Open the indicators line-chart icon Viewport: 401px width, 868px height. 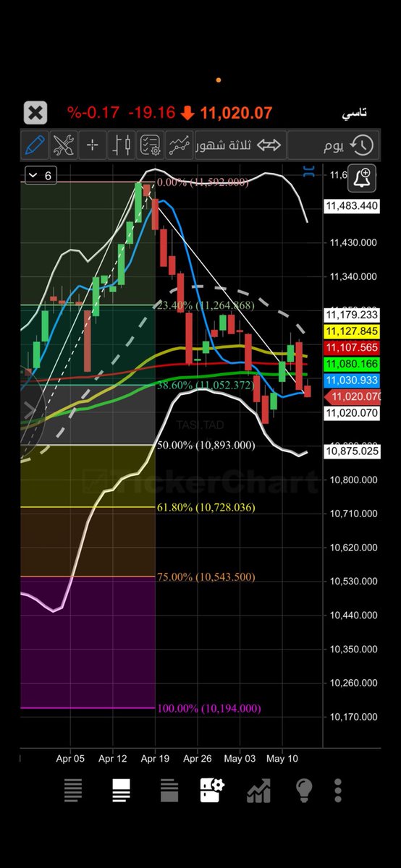click(178, 145)
